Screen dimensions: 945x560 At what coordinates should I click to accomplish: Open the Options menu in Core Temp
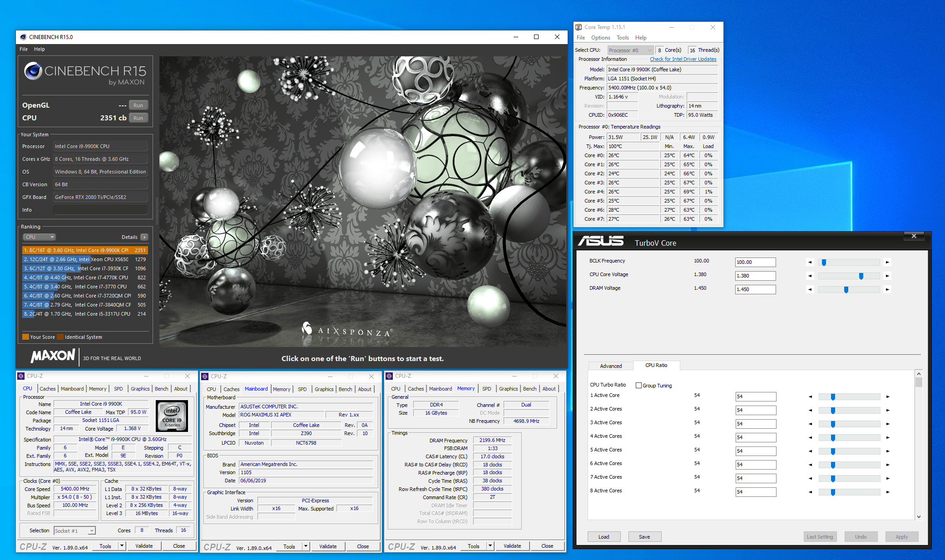coord(600,38)
